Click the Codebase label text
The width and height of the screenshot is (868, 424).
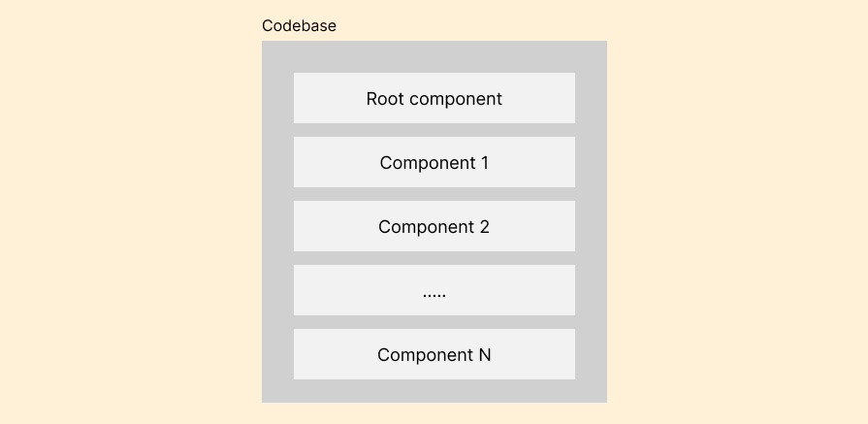[299, 26]
